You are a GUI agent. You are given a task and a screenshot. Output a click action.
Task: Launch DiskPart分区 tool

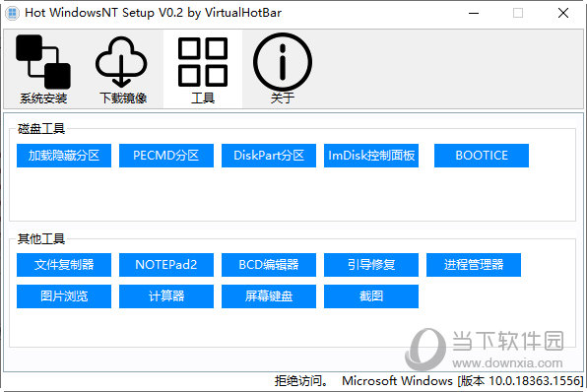269,156
